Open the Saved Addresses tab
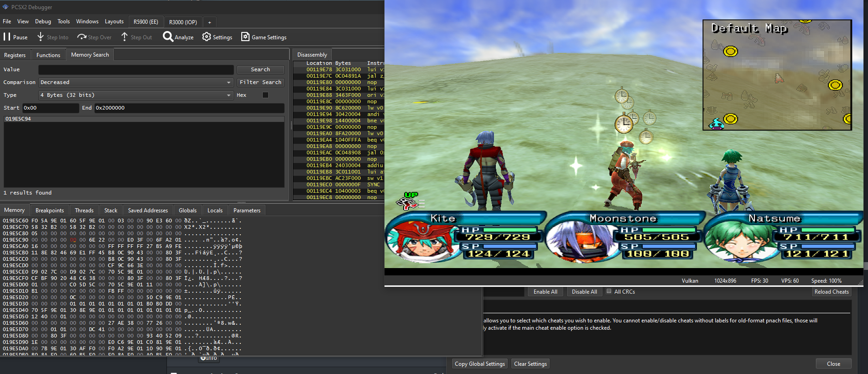This screenshot has width=868, height=374. (x=148, y=210)
